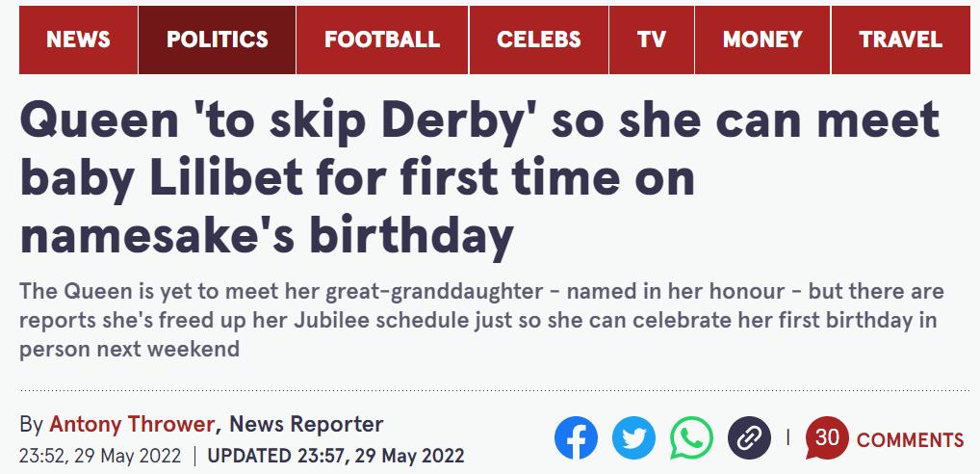
Task: Switch to the TV section
Action: pyautogui.click(x=652, y=39)
